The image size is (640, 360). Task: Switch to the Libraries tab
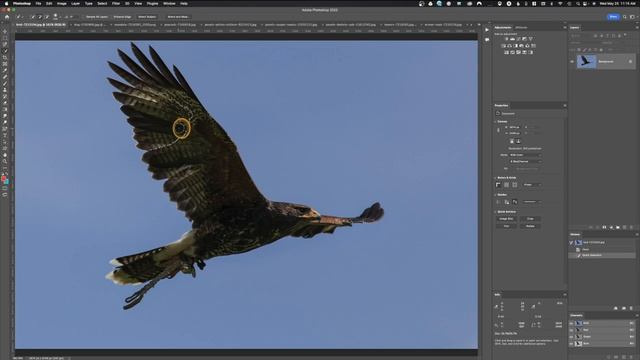click(521, 27)
